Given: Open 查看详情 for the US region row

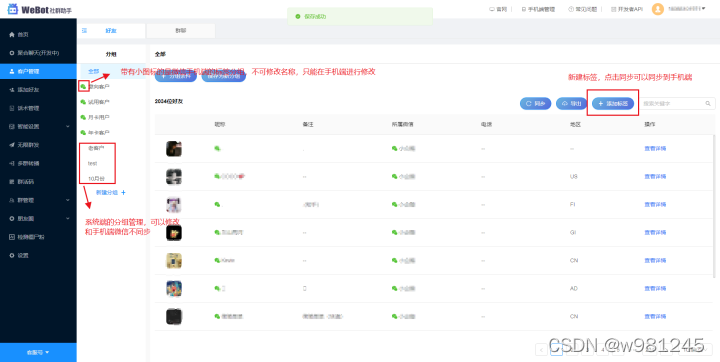Looking at the screenshot, I should pyautogui.click(x=655, y=176).
